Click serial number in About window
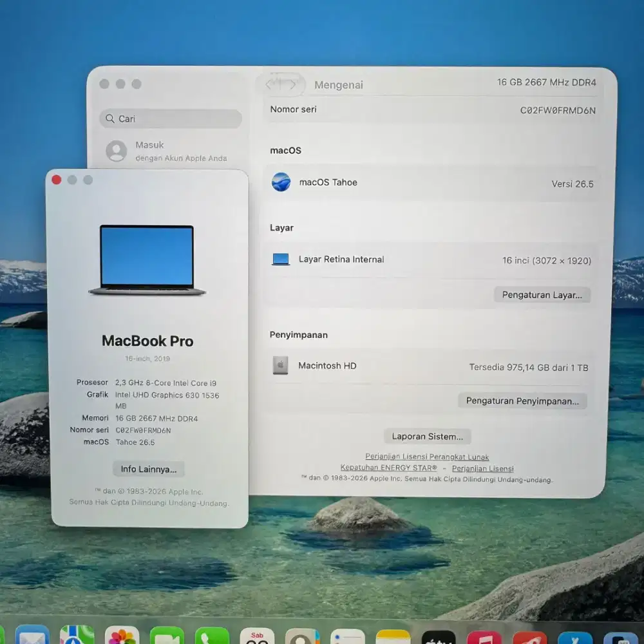The height and width of the screenshot is (644, 644). [x=143, y=430]
